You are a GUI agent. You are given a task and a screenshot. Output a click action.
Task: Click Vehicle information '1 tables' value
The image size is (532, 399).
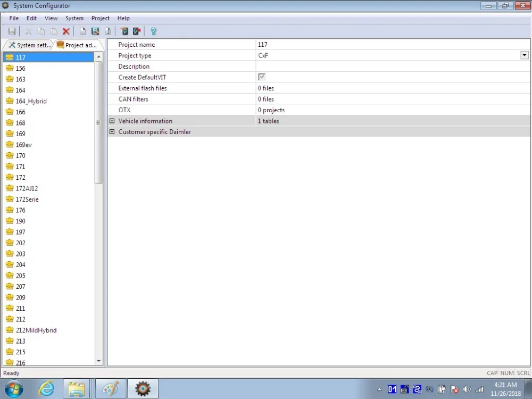pyautogui.click(x=268, y=121)
